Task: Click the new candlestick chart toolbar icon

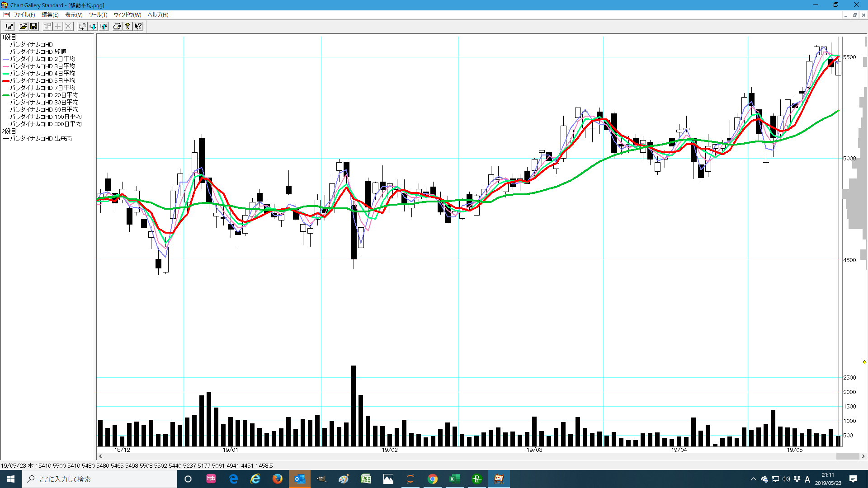Action: 9,26
